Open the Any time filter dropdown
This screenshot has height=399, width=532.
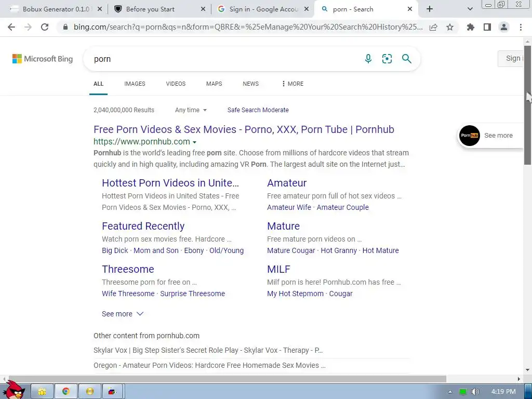click(x=191, y=110)
